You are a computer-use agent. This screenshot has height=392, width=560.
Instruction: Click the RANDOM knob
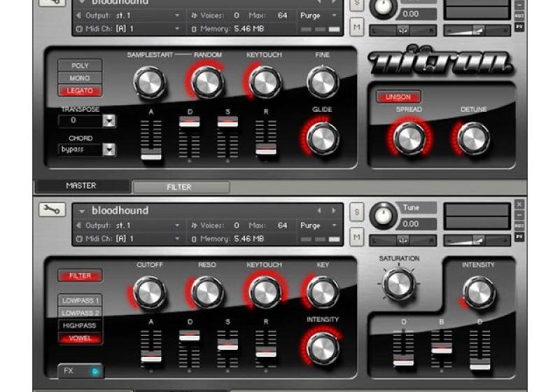click(x=207, y=83)
